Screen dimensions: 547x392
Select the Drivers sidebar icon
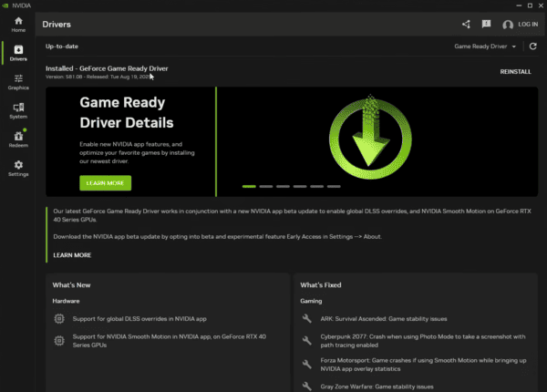[18, 53]
